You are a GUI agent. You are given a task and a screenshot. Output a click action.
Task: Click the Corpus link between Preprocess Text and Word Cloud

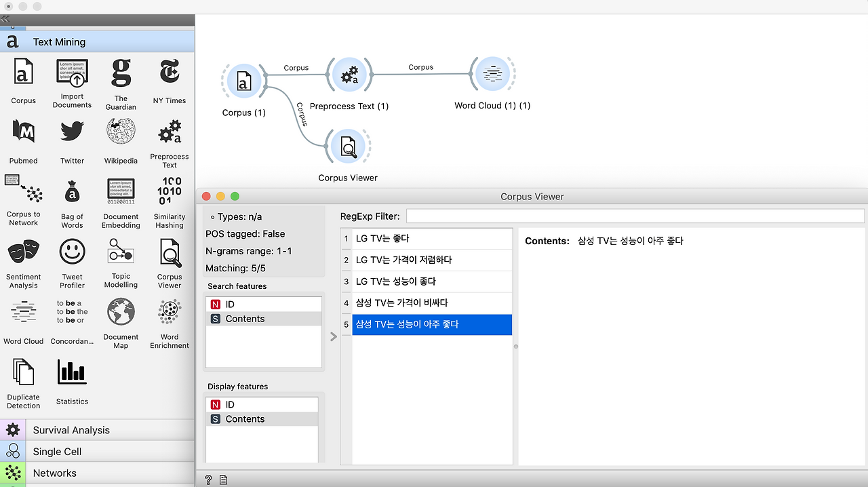point(420,67)
